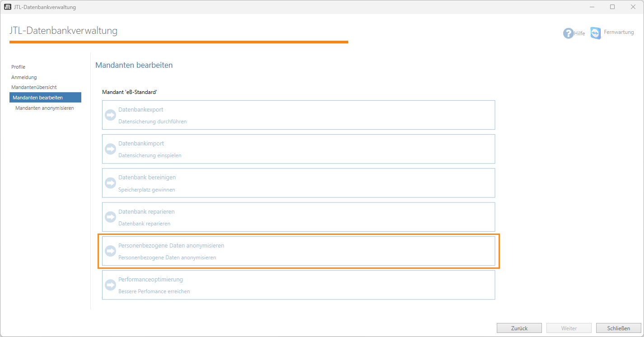The width and height of the screenshot is (644, 337).
Task: Click the arrow icon beside Performanceoptimierung
Action: pos(110,285)
